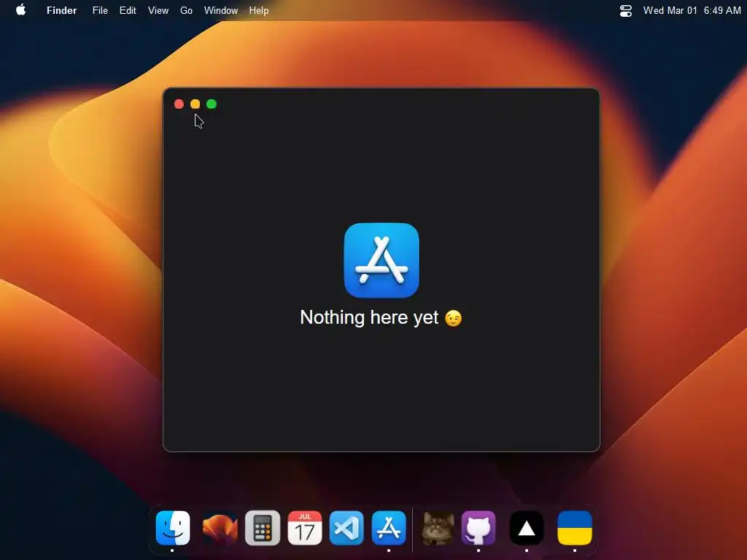This screenshot has height=560, width=747.
Task: Open GitHub icon in the dock
Action: (479, 528)
